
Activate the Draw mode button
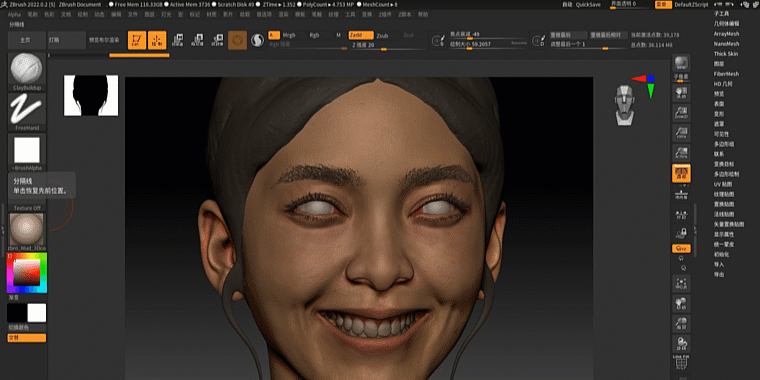coord(157,40)
